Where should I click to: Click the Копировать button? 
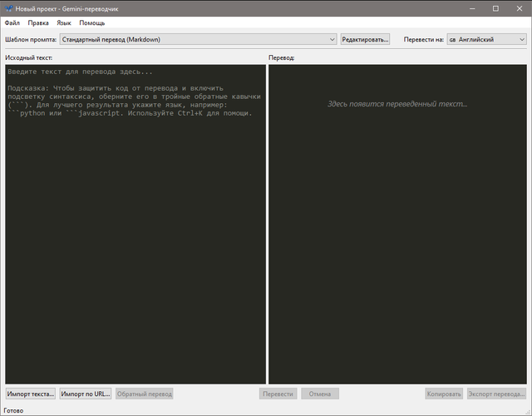(444, 394)
